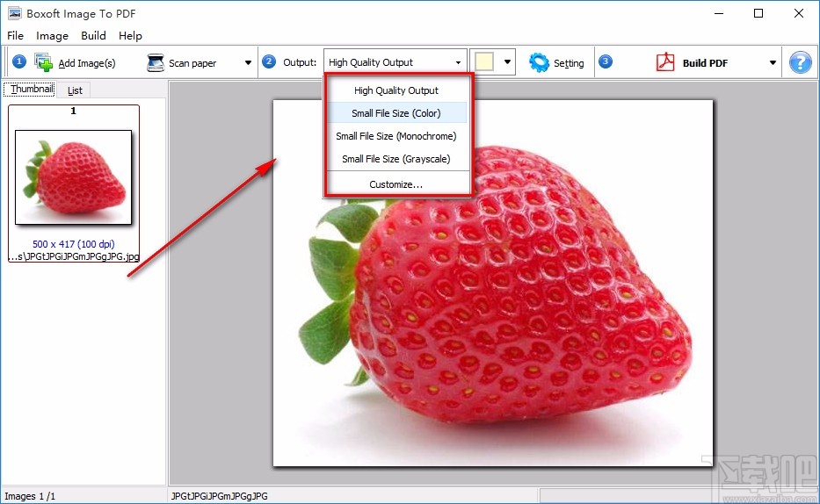Open the Build menu

pos(94,35)
